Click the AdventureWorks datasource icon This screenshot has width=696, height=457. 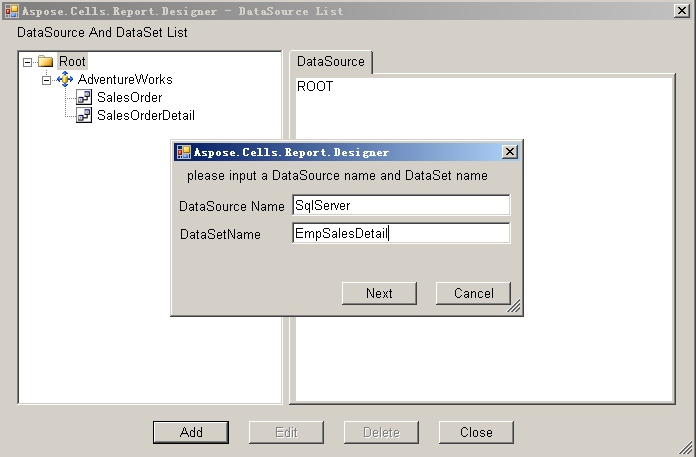tap(65, 79)
